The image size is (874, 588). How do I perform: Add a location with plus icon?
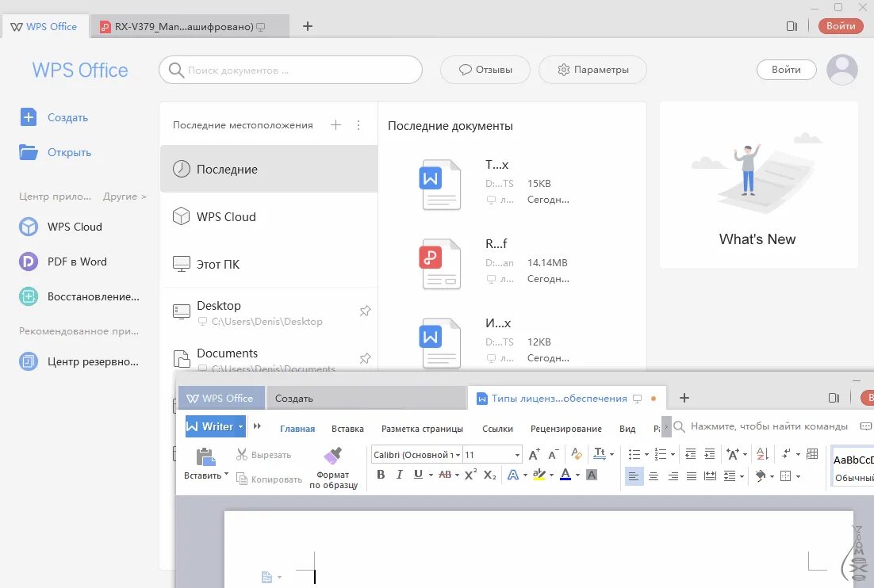click(x=335, y=124)
